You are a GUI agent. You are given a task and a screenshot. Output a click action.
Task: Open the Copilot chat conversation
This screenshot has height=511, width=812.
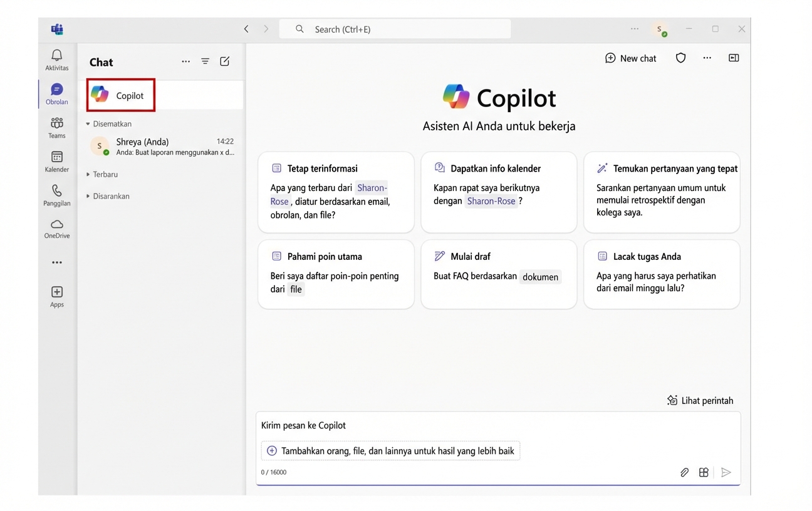120,95
